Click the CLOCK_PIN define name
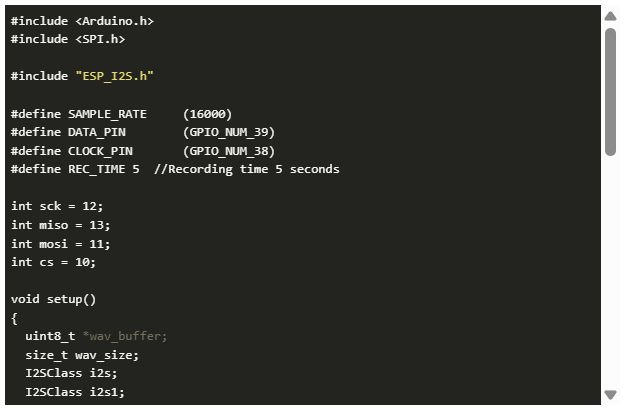 point(100,151)
